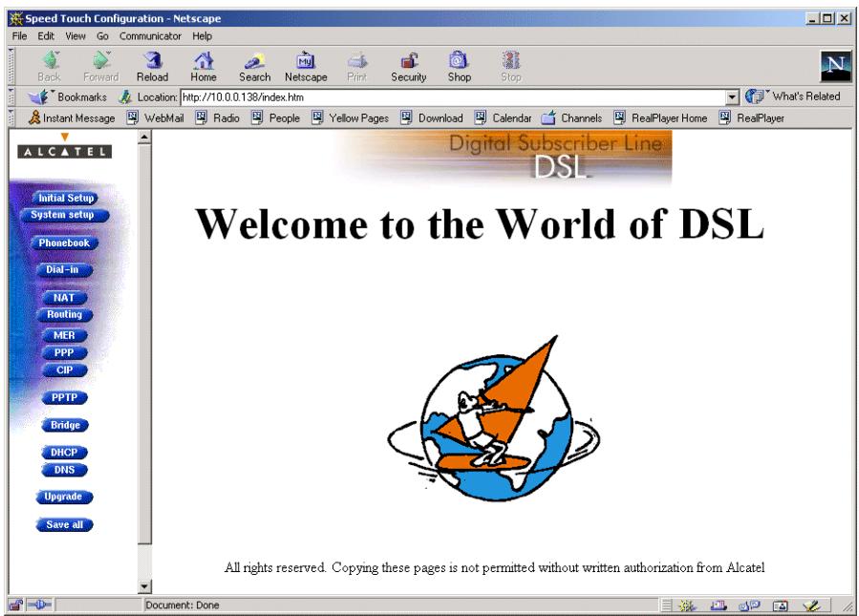Click the security lock icon in status bar
Viewport: 859px width, 616px height.
pyautogui.click(x=16, y=605)
